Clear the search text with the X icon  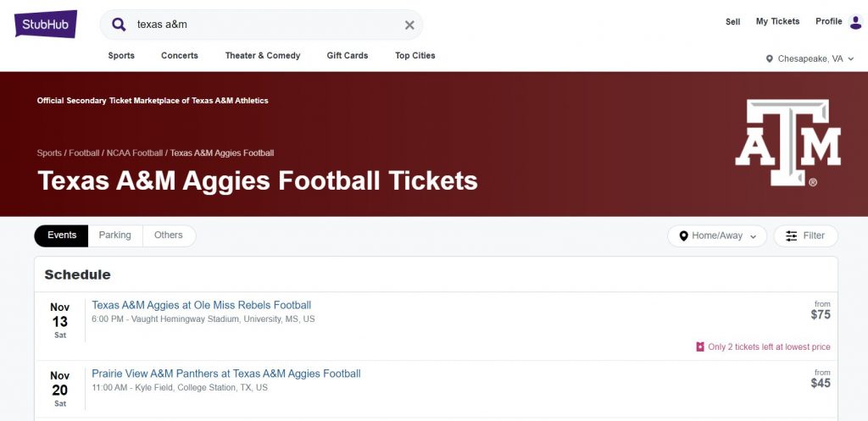pyautogui.click(x=409, y=25)
